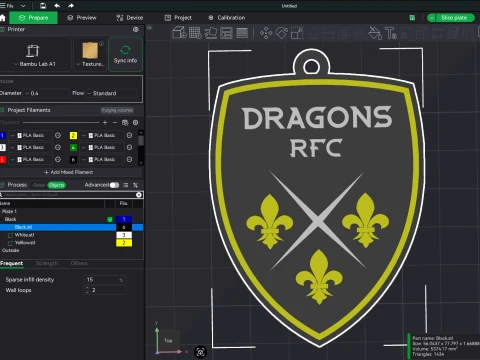
Task: Click the Slice plate button
Action: coord(455,18)
